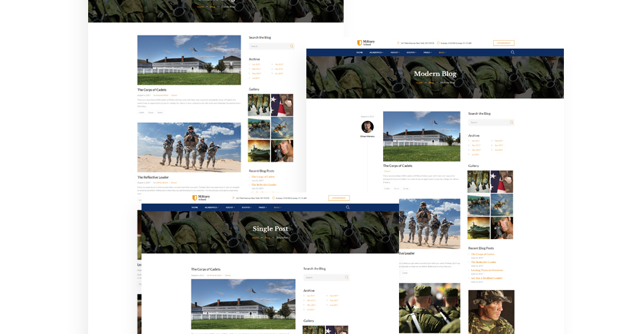644x334 pixels.
Task: Click Blog breadcrumb under Modern Blog title
Action: point(431,82)
